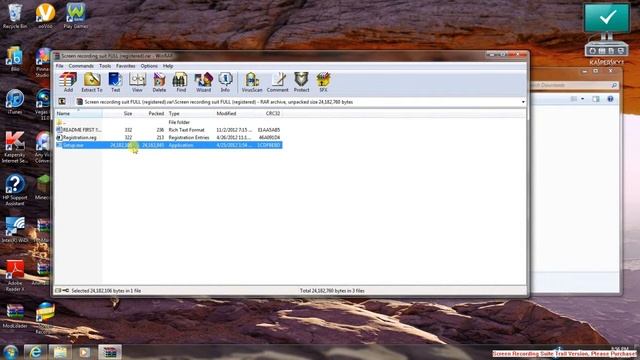Sort files by the Modified column header
The height and width of the screenshot is (360, 640).
click(x=235, y=113)
